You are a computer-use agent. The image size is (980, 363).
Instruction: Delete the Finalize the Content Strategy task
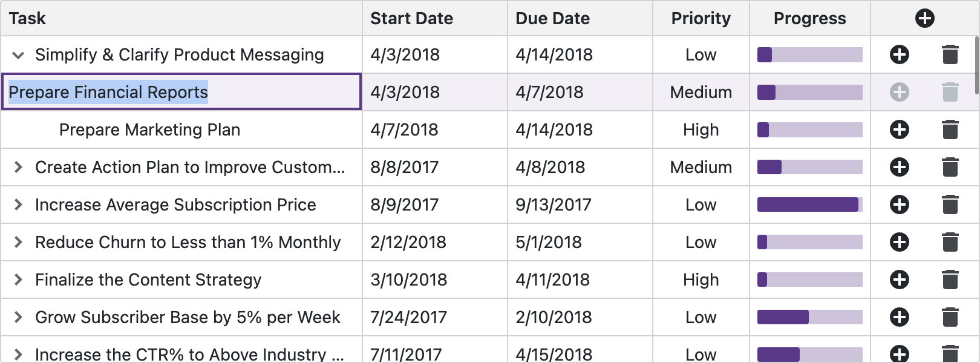pyautogui.click(x=950, y=280)
